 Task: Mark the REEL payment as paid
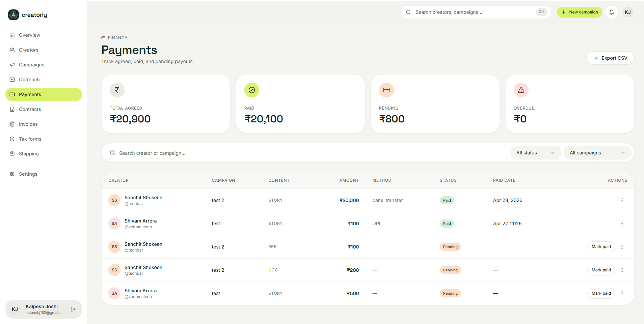tap(601, 247)
